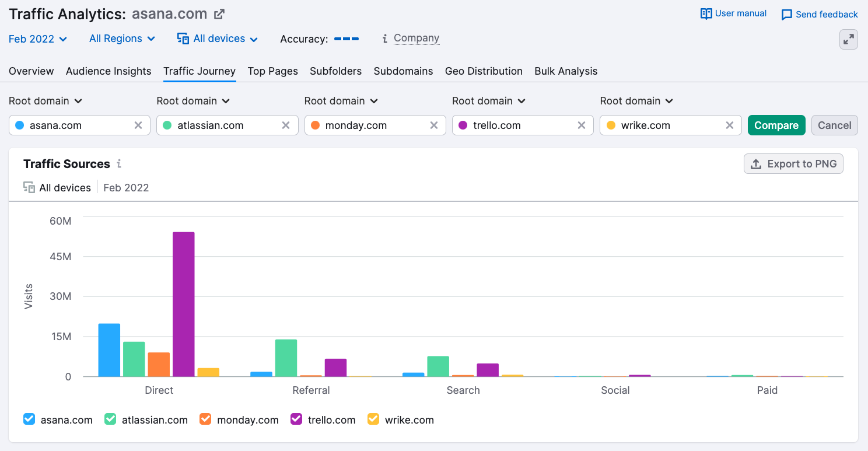The width and height of the screenshot is (868, 451).
Task: Remove atlassian.com using its X icon
Action: [x=286, y=125]
